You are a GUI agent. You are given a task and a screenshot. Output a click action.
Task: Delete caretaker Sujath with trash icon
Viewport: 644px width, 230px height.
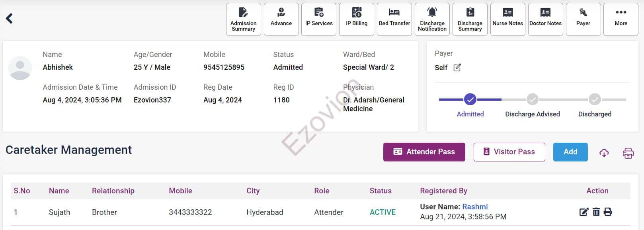click(596, 212)
